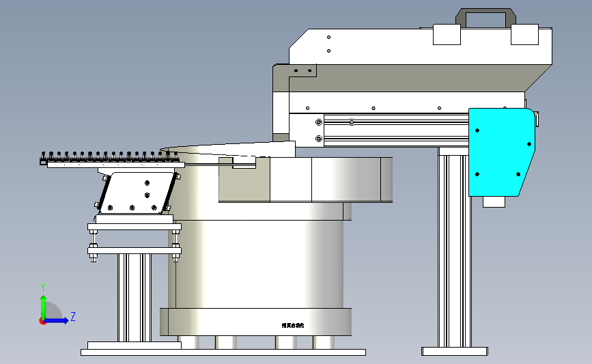Select the wide bowl rim ring
The image size is (592, 364).
pyautogui.click(x=306, y=180)
